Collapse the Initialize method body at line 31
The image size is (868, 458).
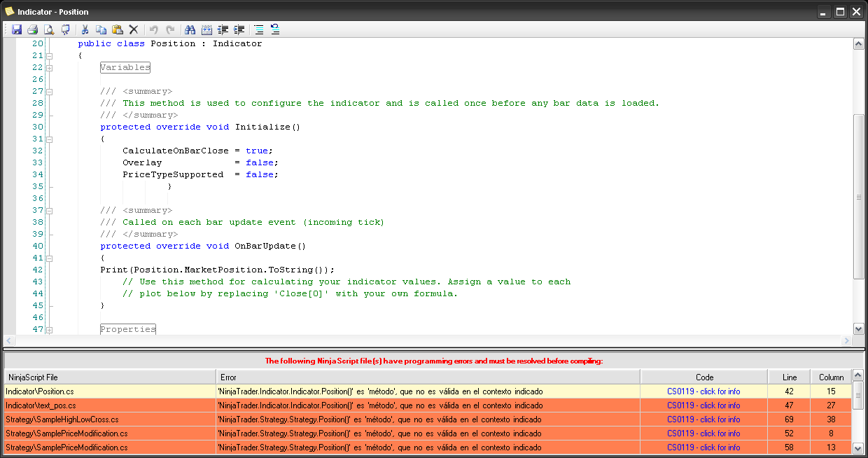pyautogui.click(x=50, y=139)
